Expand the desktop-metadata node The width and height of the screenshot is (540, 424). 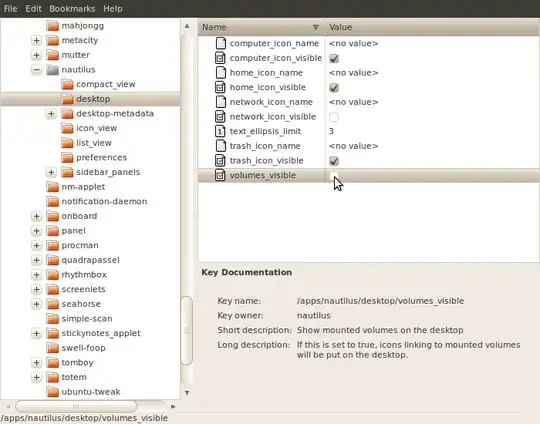coord(51,114)
